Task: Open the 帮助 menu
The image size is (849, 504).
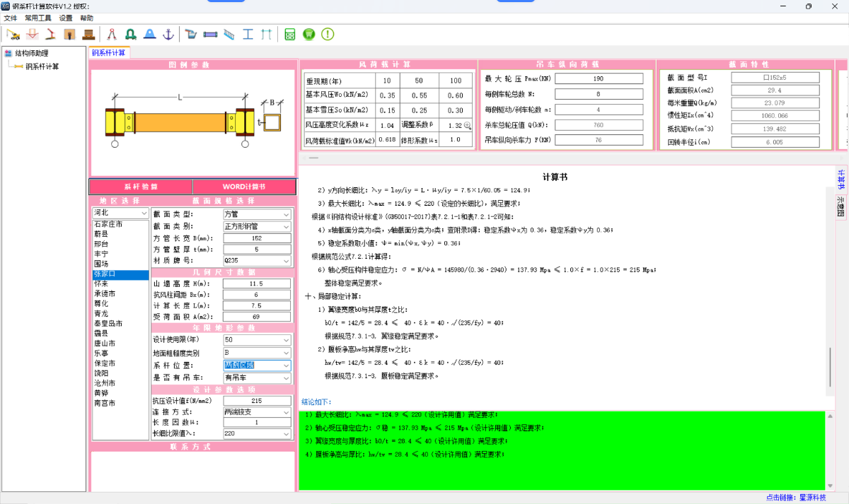Action: [x=86, y=18]
